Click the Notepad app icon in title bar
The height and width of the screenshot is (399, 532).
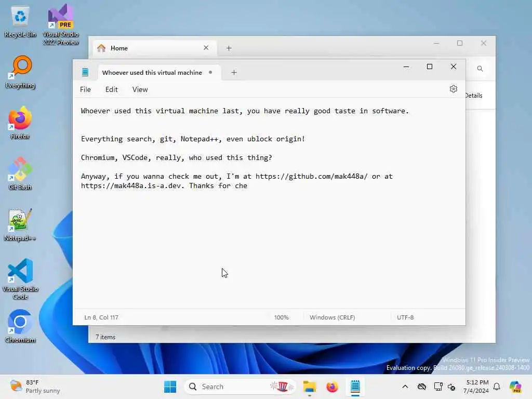pos(85,72)
